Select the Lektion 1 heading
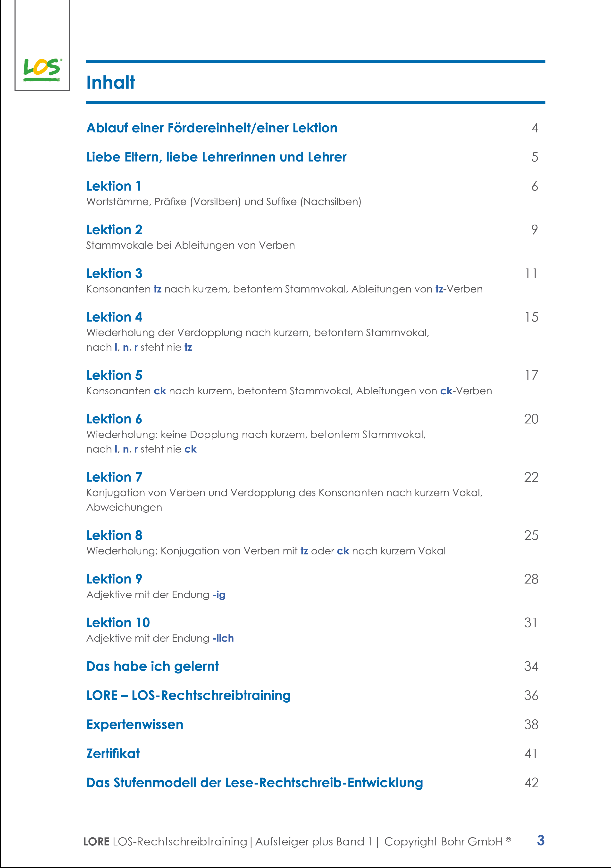The image size is (611, 868). [114, 186]
